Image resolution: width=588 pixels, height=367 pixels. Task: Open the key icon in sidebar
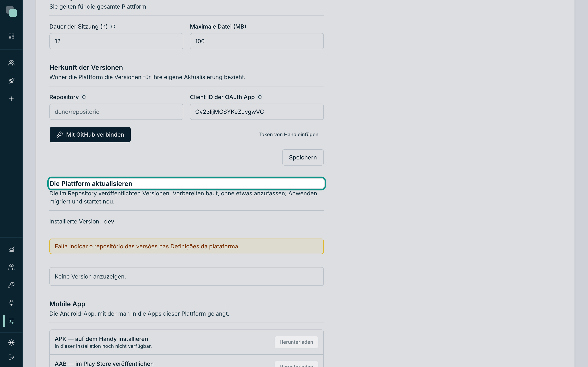(x=11, y=285)
